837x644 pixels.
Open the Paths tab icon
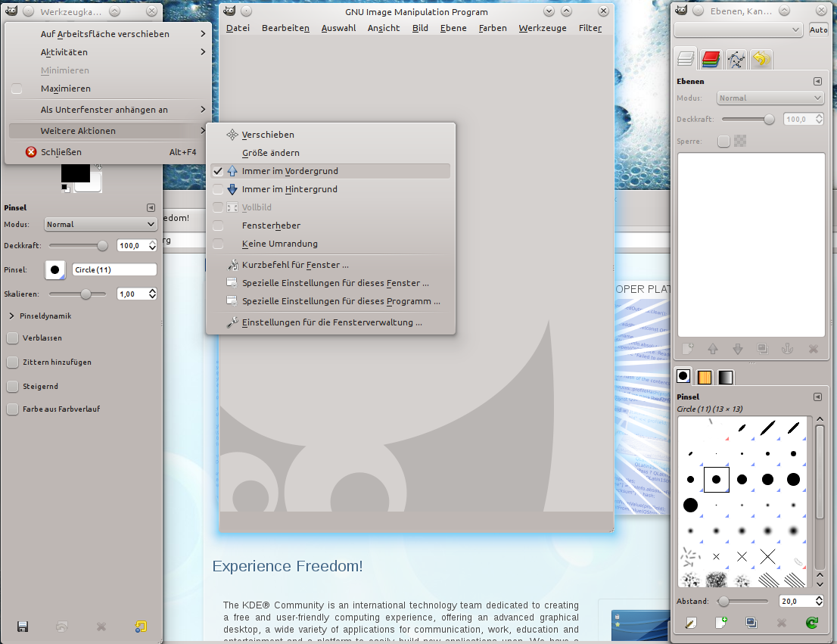[736, 59]
